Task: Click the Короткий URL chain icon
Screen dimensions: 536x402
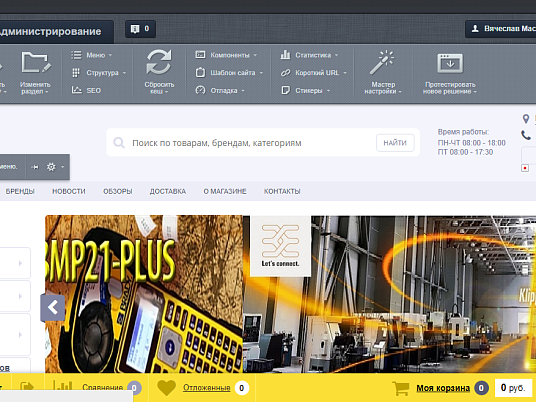Action: coord(285,73)
